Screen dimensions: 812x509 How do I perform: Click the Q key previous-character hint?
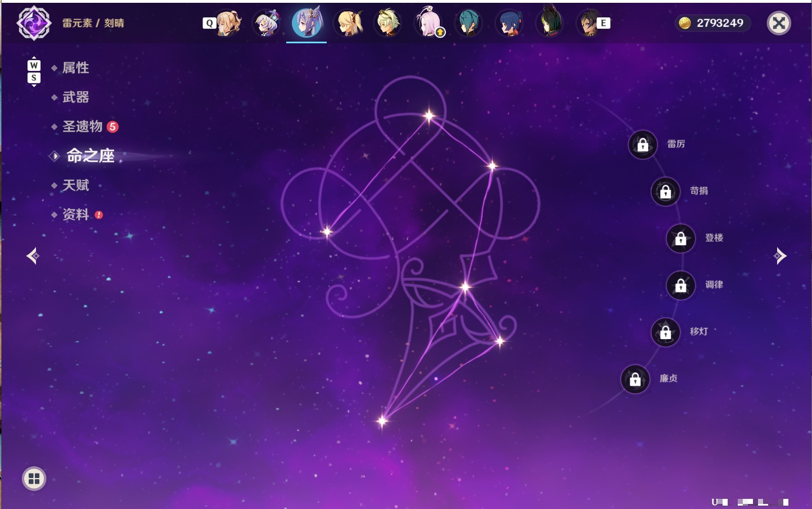209,23
